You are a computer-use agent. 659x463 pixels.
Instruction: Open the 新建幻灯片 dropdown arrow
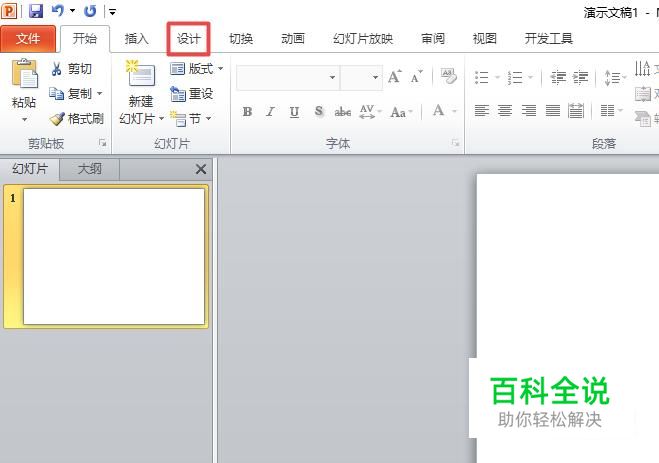click(161, 119)
